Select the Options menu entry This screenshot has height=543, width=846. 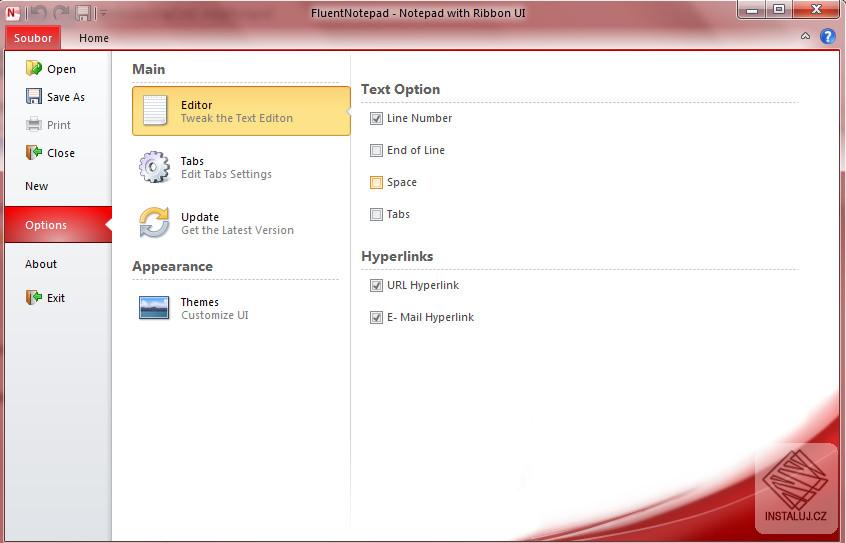pyautogui.click(x=58, y=225)
